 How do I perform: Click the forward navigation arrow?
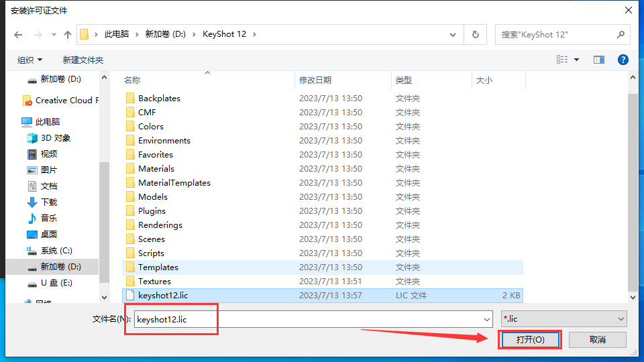coord(38,35)
